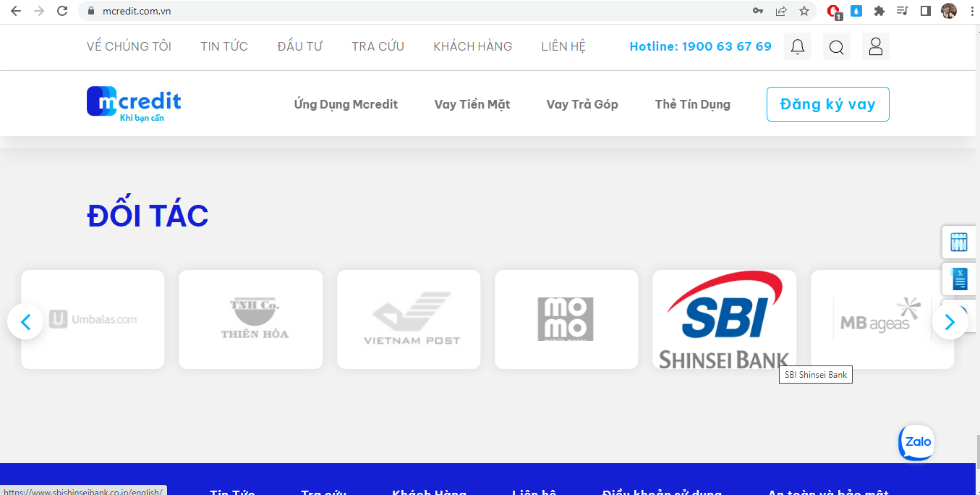Show next partners with right arrow

tap(950, 321)
